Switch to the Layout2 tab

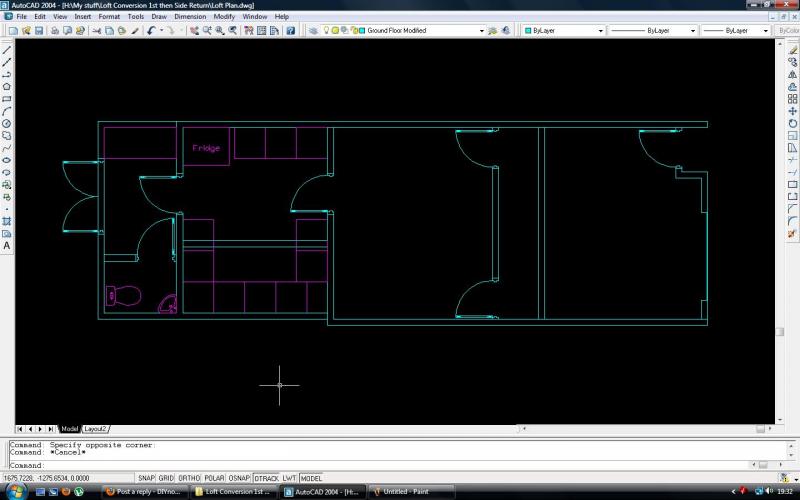[95, 429]
